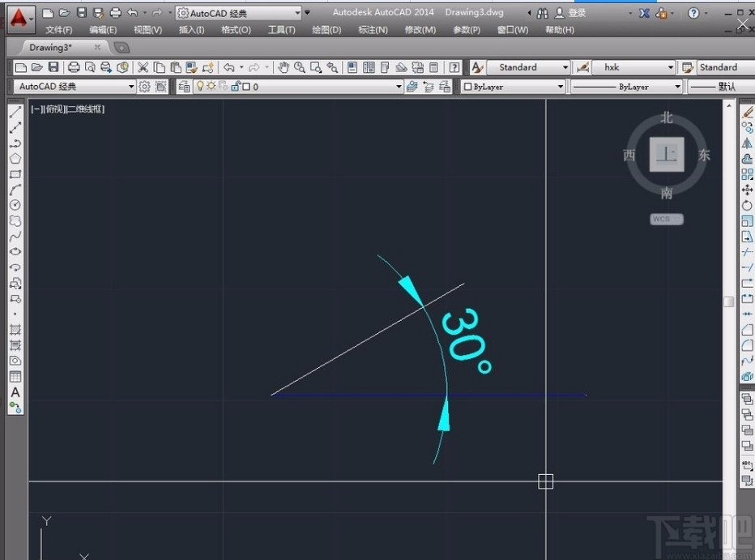Open the 文件(F) menu

coord(59,30)
